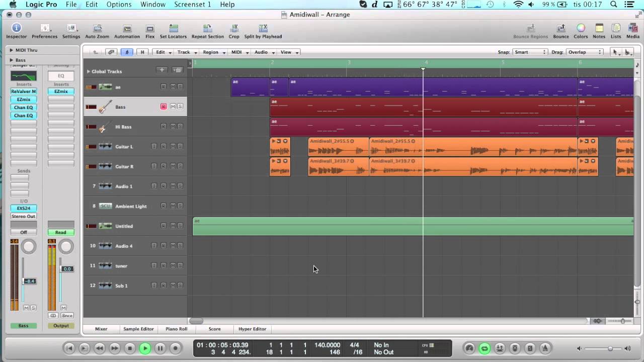Open the Mixer tab
644x362 pixels.
tap(101, 329)
